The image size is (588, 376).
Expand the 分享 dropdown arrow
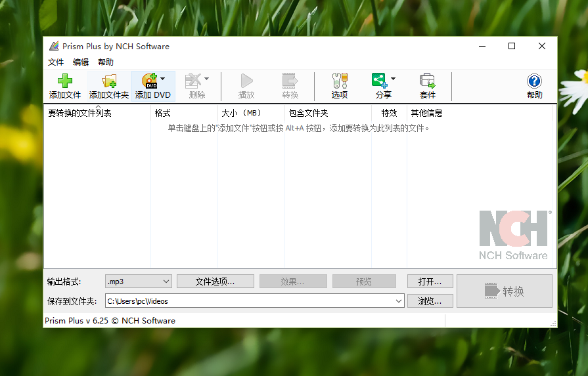pos(393,79)
